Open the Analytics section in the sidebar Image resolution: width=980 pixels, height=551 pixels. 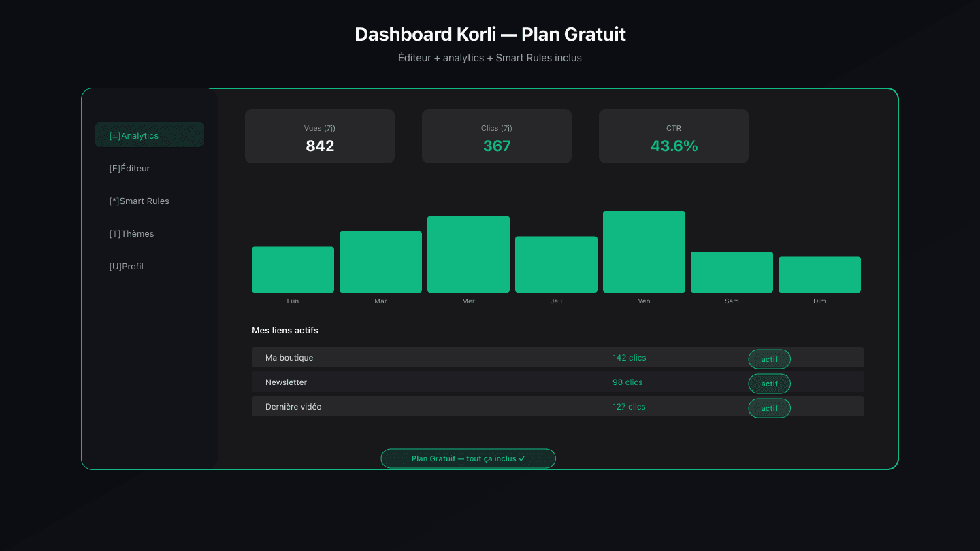click(150, 135)
